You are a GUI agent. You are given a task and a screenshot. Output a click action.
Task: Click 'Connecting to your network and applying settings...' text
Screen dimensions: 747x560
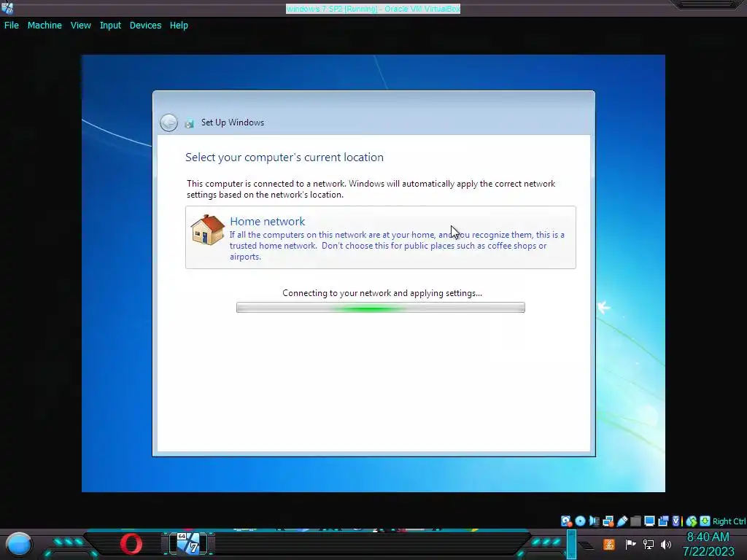(382, 293)
